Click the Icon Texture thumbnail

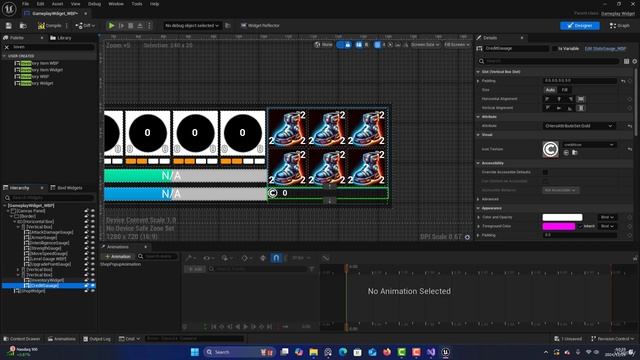(x=550, y=149)
